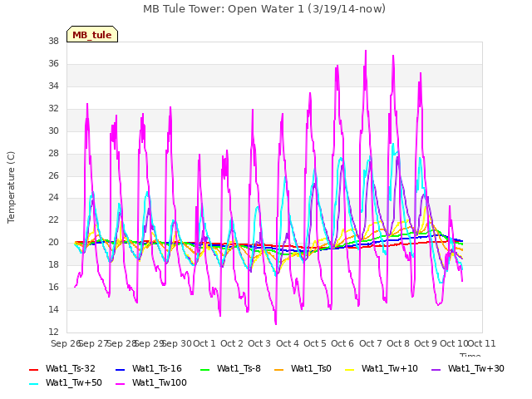Select the Wat1_Ts-32 legend label

point(70,368)
